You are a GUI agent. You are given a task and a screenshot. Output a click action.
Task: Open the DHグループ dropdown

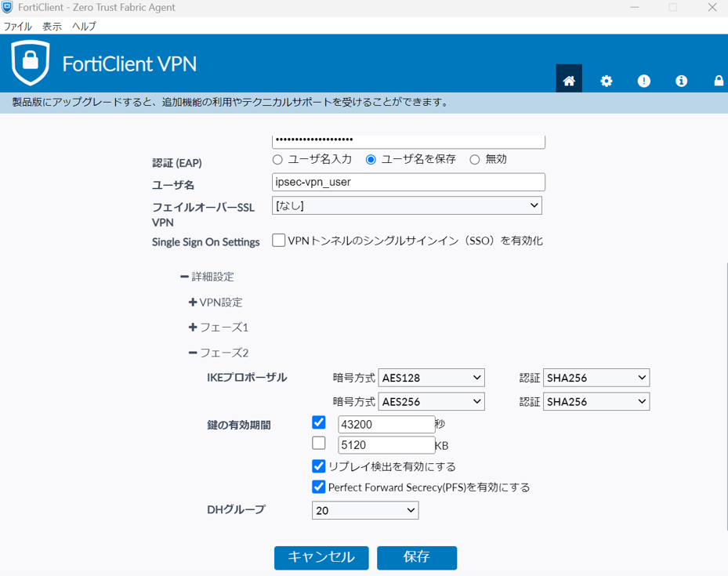click(365, 510)
